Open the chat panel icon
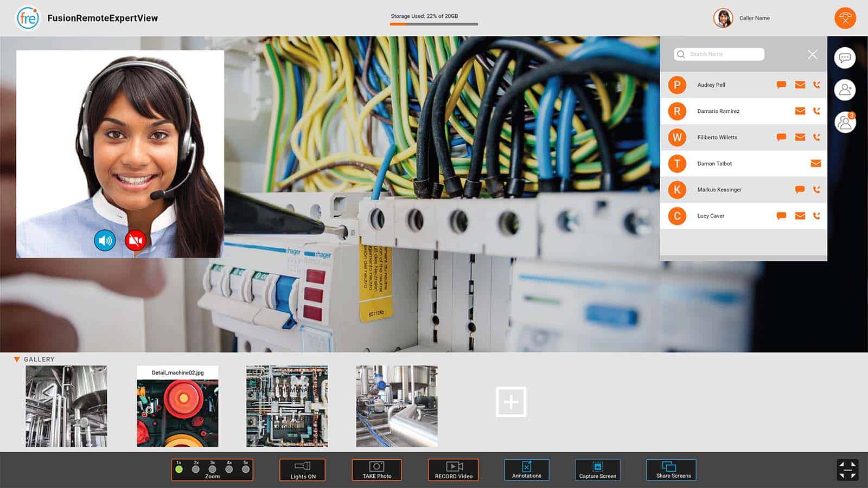Screen dimensions: 868x488 pyautogui.click(x=845, y=58)
